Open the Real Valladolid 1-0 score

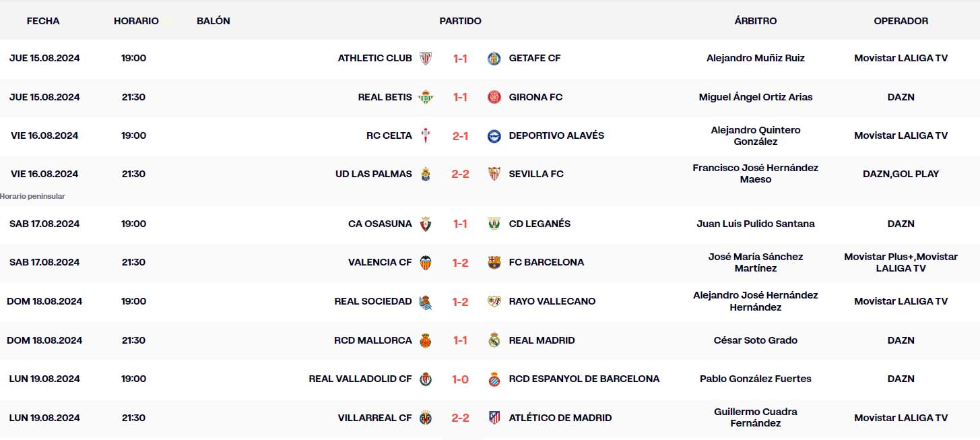(x=460, y=379)
